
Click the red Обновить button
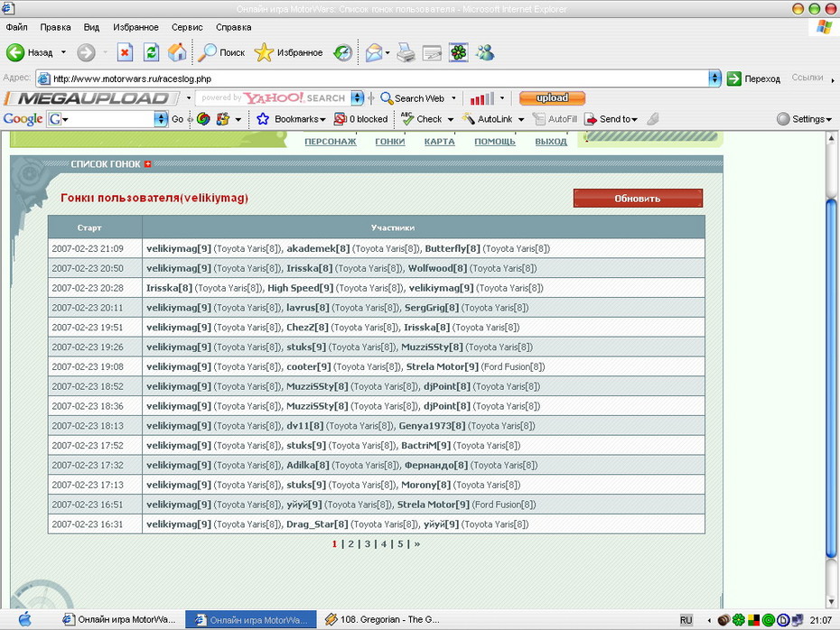[x=638, y=198]
